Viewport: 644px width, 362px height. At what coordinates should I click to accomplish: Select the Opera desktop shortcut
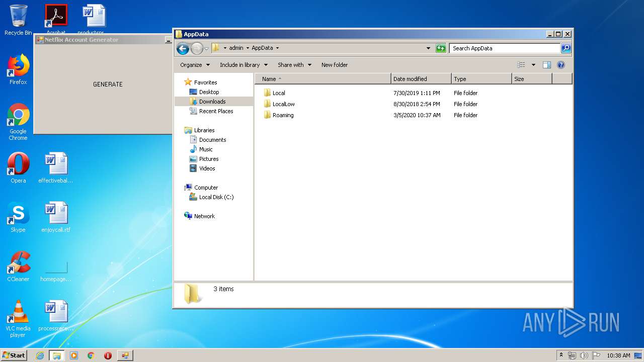click(x=18, y=168)
